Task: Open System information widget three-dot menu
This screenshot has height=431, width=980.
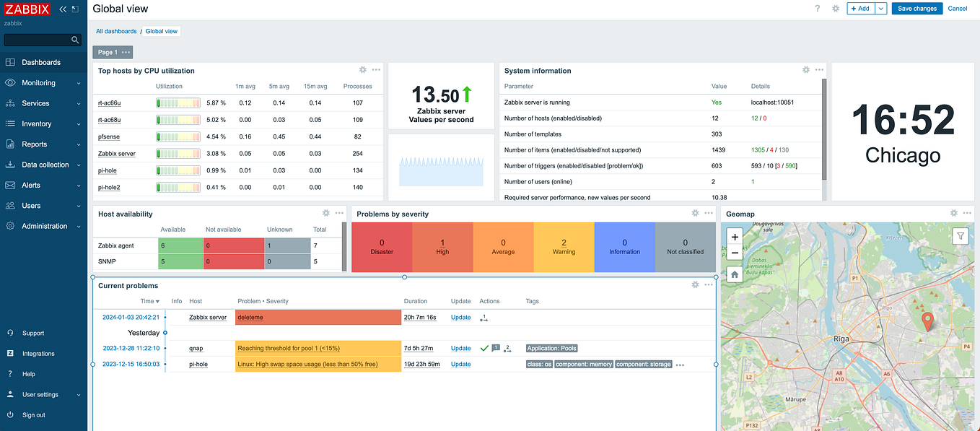Action: tap(819, 70)
